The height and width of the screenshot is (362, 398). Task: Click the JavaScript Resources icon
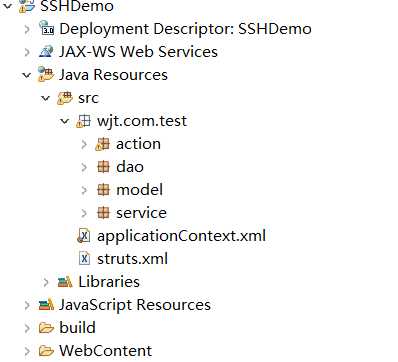pyautogui.click(x=46, y=305)
